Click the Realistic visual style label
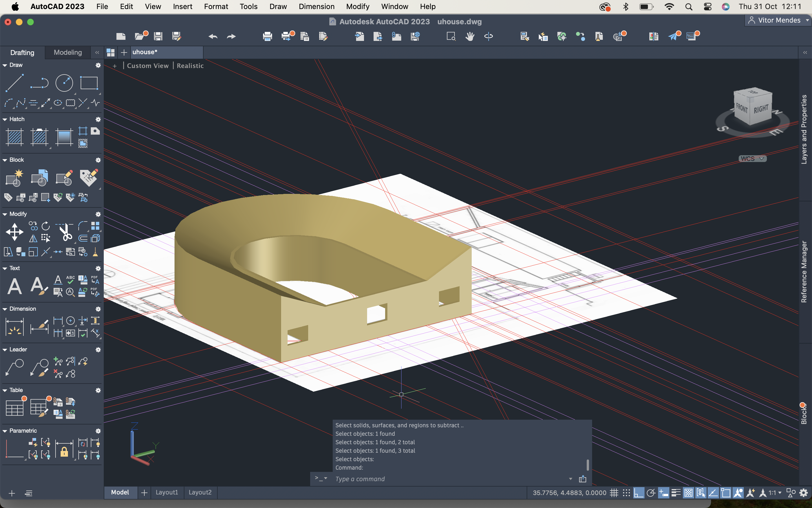 (190, 65)
